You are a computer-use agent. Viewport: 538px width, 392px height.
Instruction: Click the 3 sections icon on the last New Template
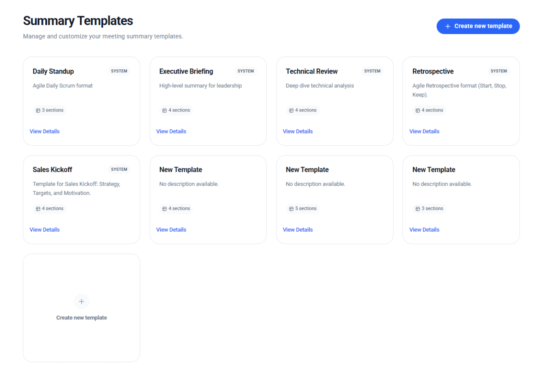(x=417, y=208)
